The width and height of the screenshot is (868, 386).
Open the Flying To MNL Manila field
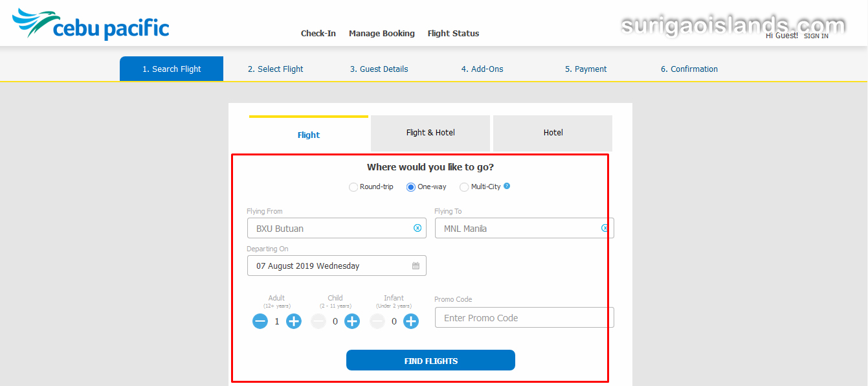point(524,228)
